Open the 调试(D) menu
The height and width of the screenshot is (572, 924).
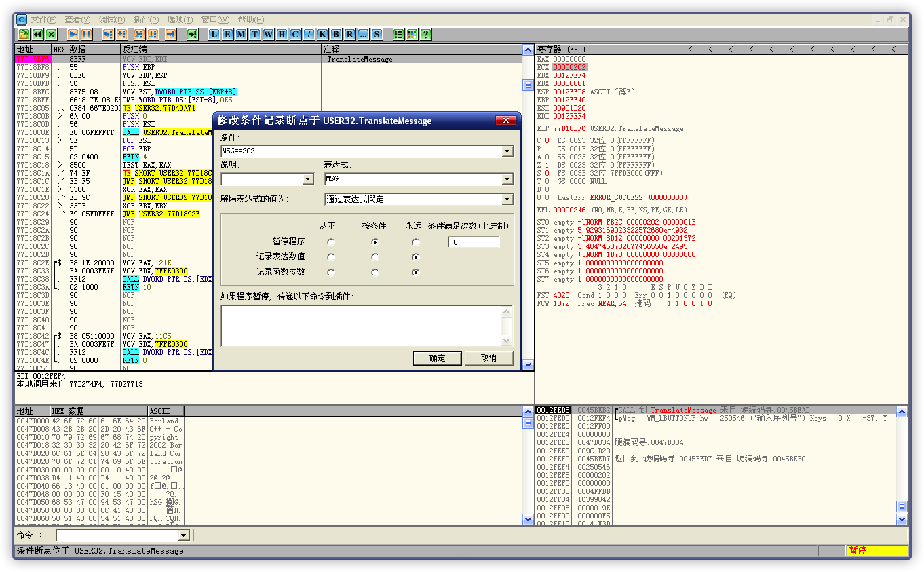pos(113,20)
